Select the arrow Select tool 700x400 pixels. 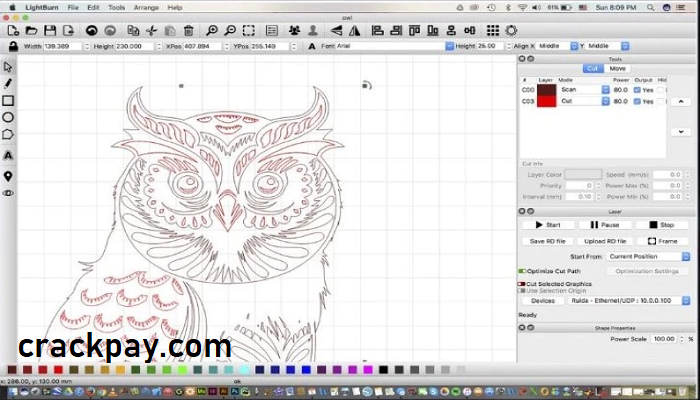(x=8, y=67)
